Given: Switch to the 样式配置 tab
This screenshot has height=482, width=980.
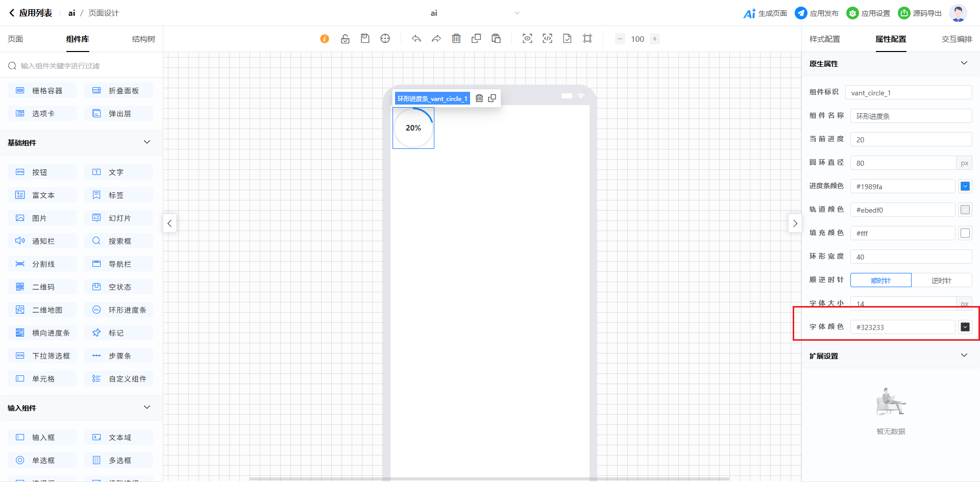Looking at the screenshot, I should tap(824, 39).
